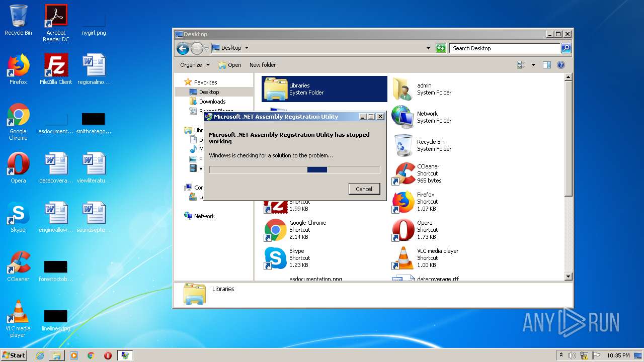Select forestoctob... desktop file
The height and width of the screenshot is (362, 644).
56,270
